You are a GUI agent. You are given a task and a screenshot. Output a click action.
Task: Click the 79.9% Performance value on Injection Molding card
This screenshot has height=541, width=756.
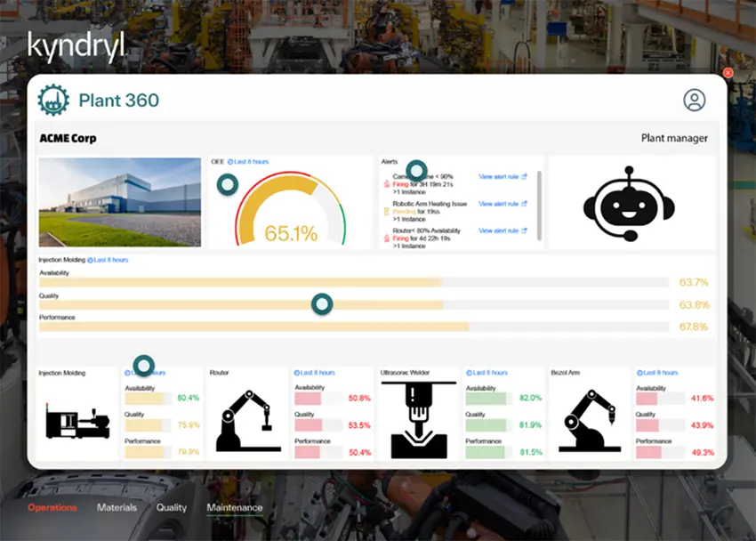click(x=189, y=452)
